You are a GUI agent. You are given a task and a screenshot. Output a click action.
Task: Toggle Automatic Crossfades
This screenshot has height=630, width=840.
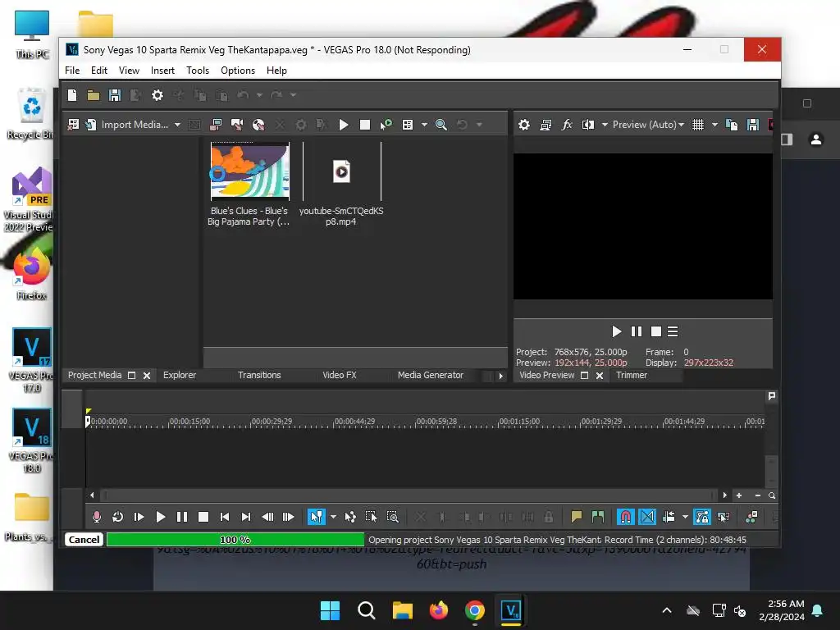(x=647, y=517)
